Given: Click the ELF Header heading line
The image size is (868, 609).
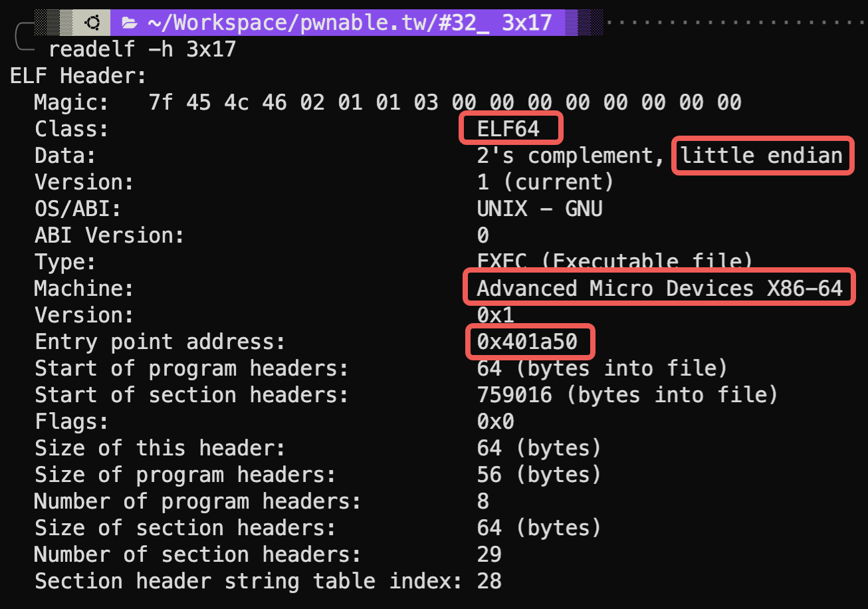Looking at the screenshot, I should (x=78, y=76).
